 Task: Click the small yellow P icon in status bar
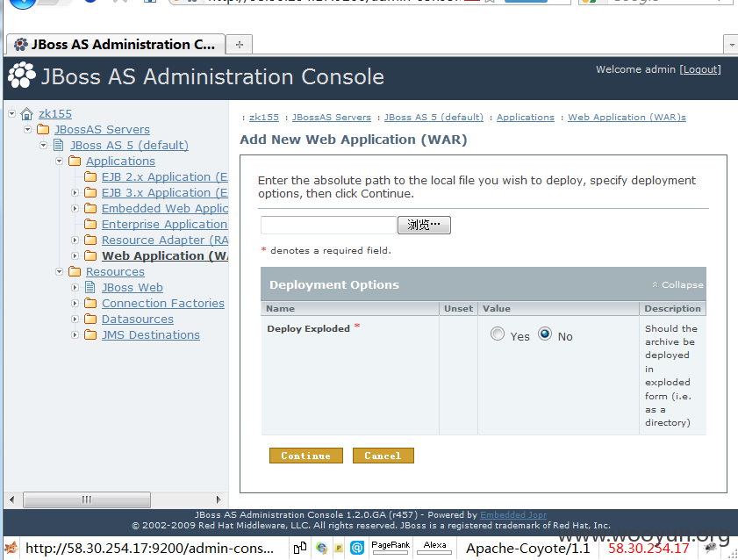339,548
